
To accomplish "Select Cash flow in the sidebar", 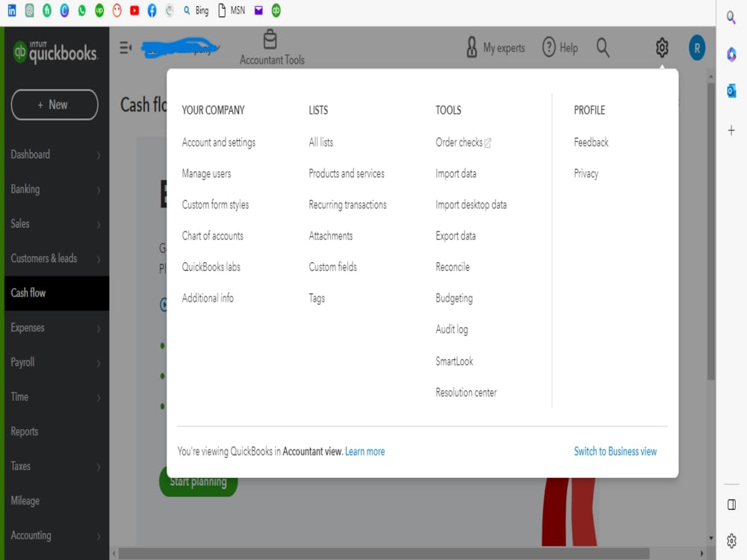I will (x=57, y=293).
